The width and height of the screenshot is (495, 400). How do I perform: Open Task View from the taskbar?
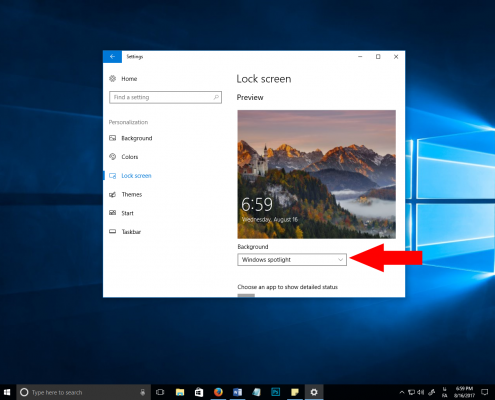(160, 392)
